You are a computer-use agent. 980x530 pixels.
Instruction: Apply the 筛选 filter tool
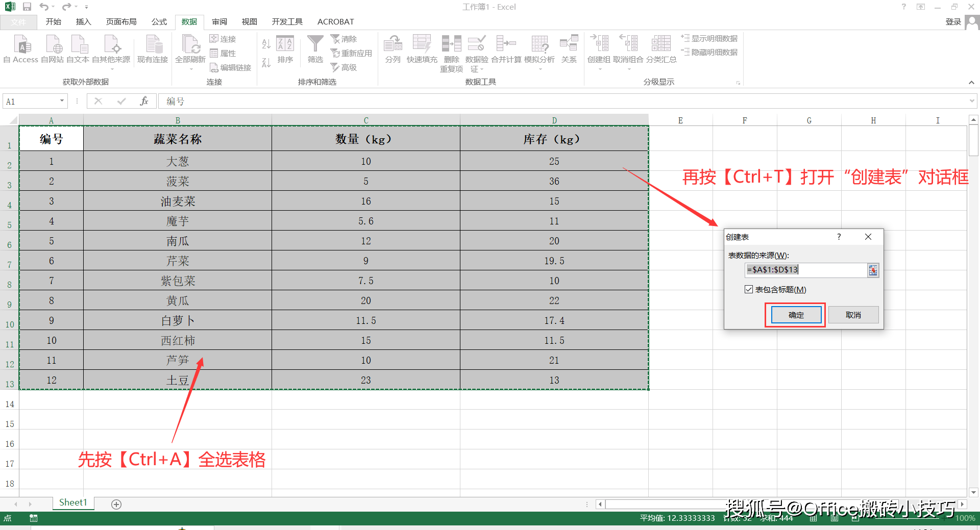click(x=315, y=49)
